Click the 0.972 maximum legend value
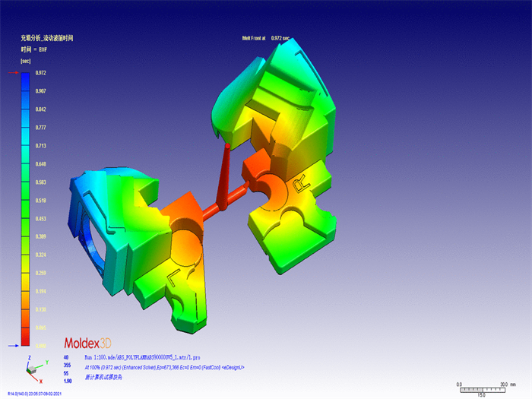 [41, 73]
